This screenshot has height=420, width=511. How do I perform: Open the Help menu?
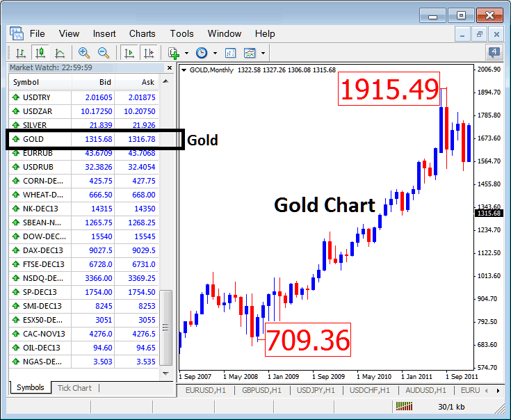pyautogui.click(x=265, y=33)
